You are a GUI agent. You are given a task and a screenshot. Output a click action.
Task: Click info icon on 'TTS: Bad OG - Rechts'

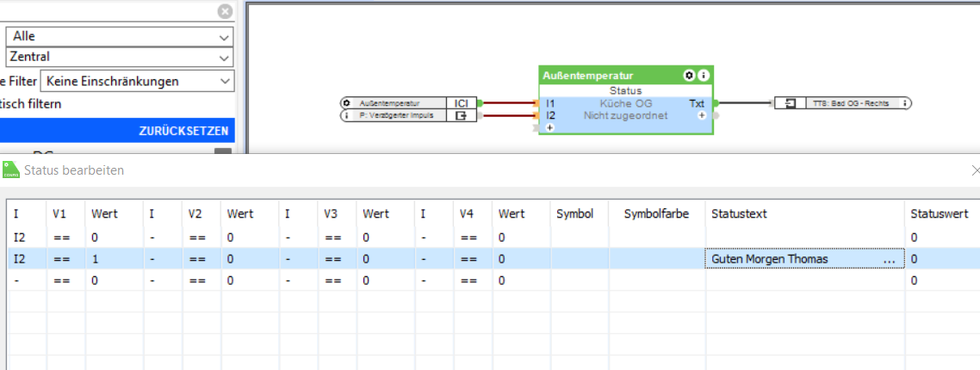[905, 103]
